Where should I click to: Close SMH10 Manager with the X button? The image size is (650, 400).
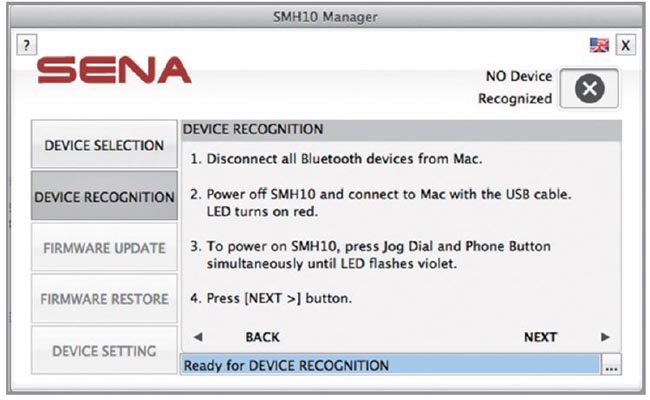point(626,45)
